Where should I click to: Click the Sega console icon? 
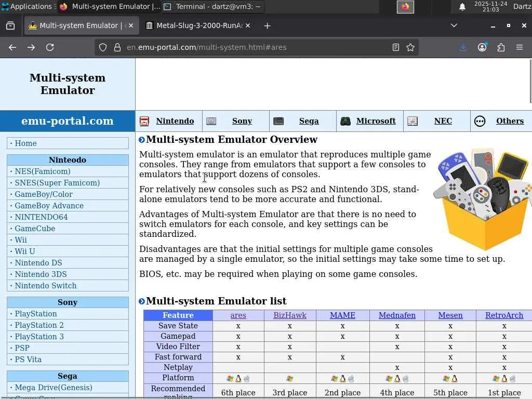(x=278, y=121)
